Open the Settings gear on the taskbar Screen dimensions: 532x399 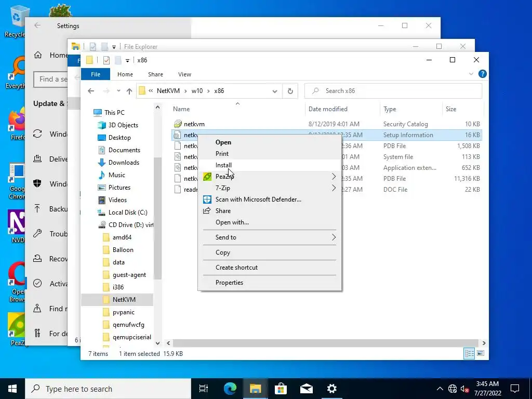pos(331,389)
